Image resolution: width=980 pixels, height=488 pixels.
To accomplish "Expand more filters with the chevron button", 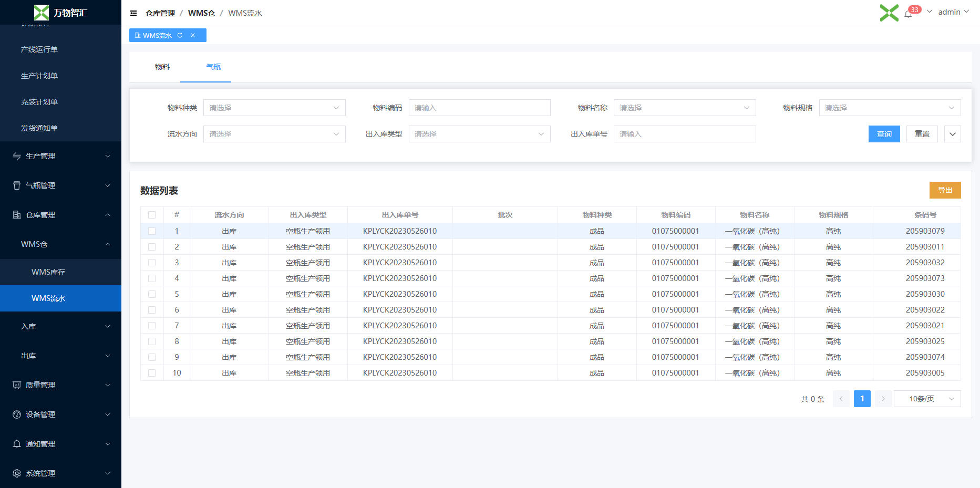I will point(952,134).
